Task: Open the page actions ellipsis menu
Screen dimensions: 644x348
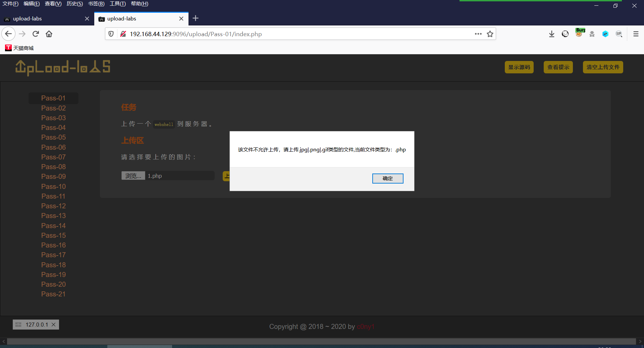Action: coord(478,34)
